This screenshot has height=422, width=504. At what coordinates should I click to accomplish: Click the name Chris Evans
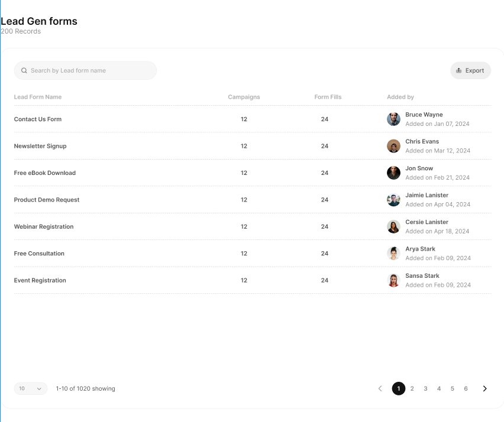[x=422, y=141]
